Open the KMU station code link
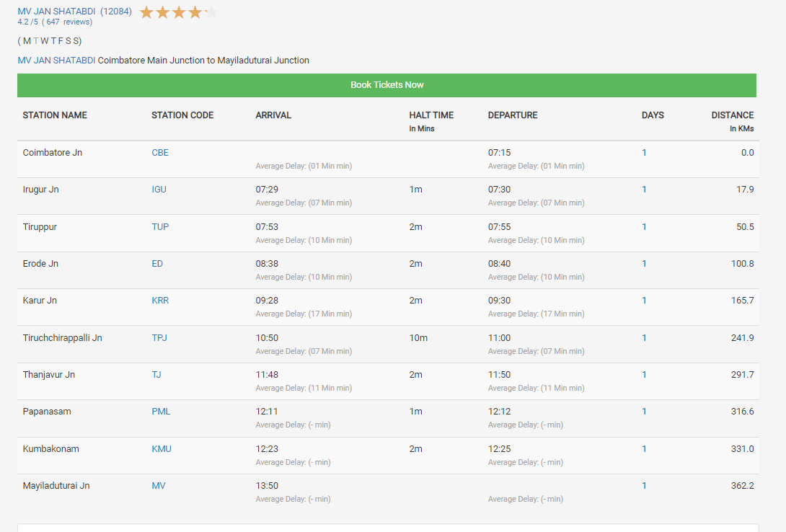Image resolution: width=786 pixels, height=532 pixels. click(x=162, y=449)
